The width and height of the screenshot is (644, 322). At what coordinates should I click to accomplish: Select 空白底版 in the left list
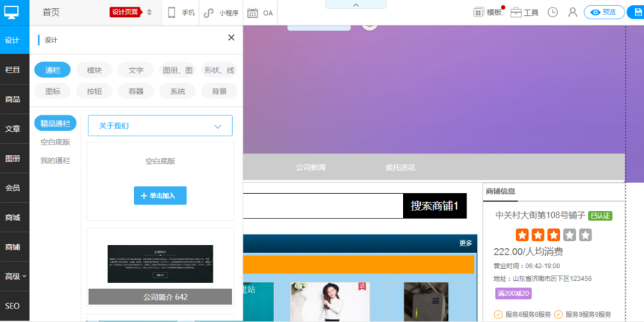(55, 142)
